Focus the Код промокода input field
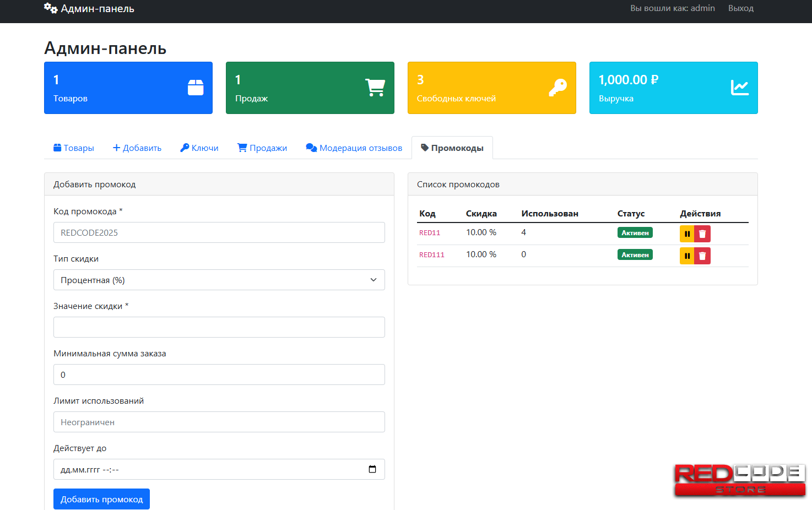The height and width of the screenshot is (510, 812). pyautogui.click(x=219, y=232)
